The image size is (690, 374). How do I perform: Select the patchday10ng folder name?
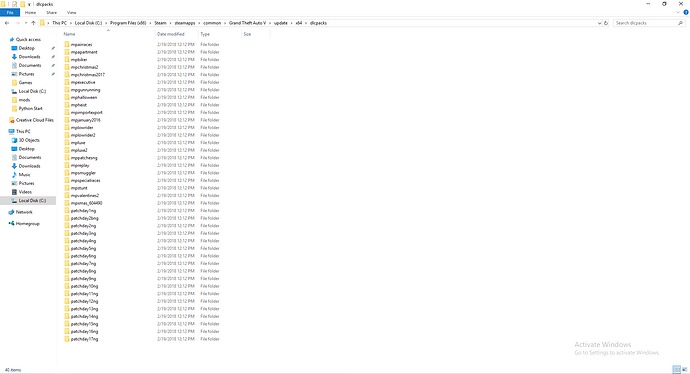tap(84, 286)
